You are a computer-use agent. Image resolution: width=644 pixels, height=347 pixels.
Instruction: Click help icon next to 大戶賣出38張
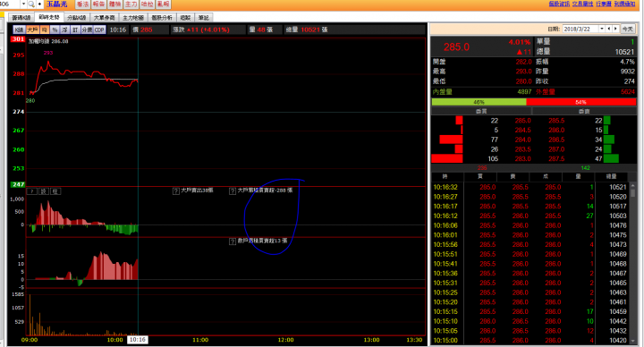[176, 191]
